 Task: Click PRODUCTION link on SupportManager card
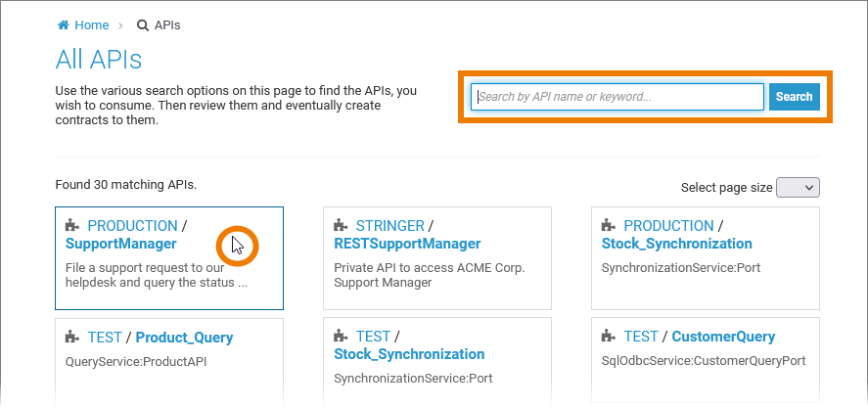pos(132,226)
